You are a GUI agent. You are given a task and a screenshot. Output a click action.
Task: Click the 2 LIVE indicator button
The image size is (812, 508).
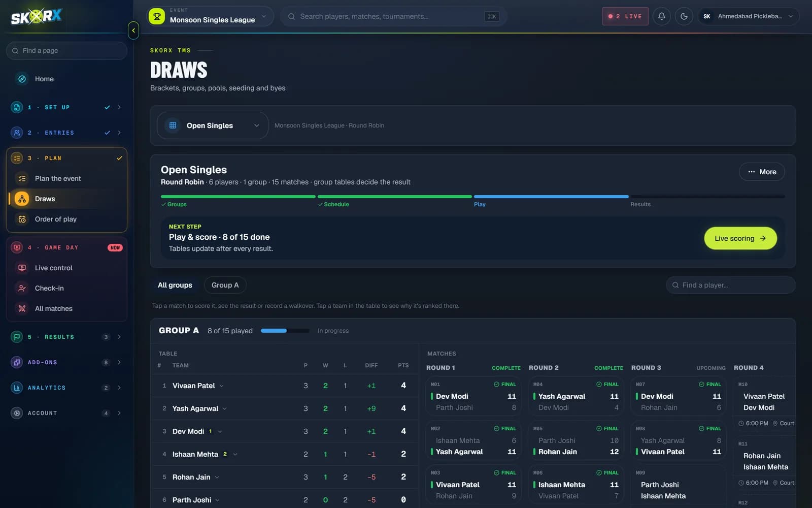[625, 16]
